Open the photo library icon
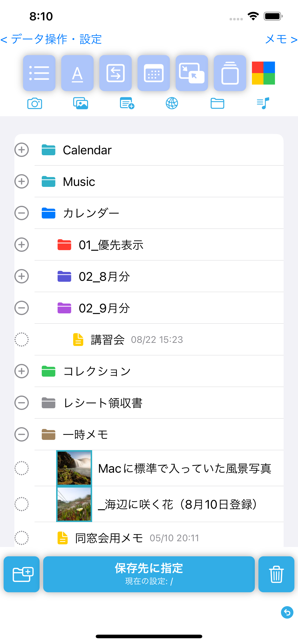 pyautogui.click(x=81, y=103)
